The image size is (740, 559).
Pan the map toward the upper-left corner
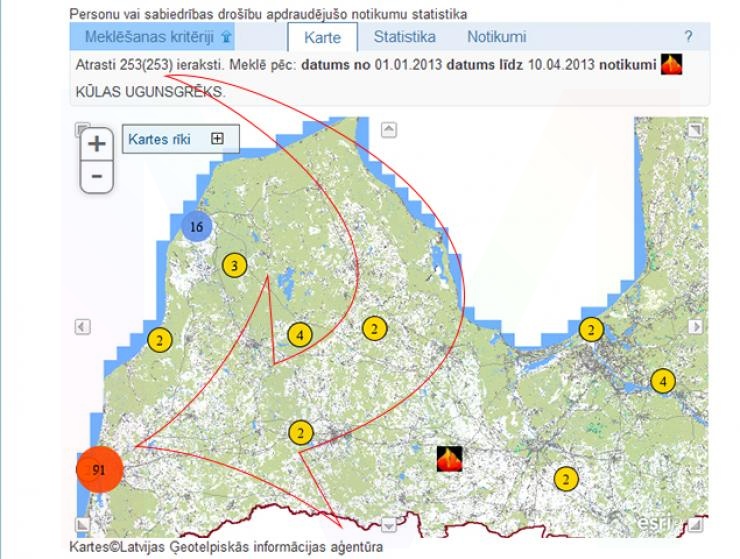click(83, 129)
